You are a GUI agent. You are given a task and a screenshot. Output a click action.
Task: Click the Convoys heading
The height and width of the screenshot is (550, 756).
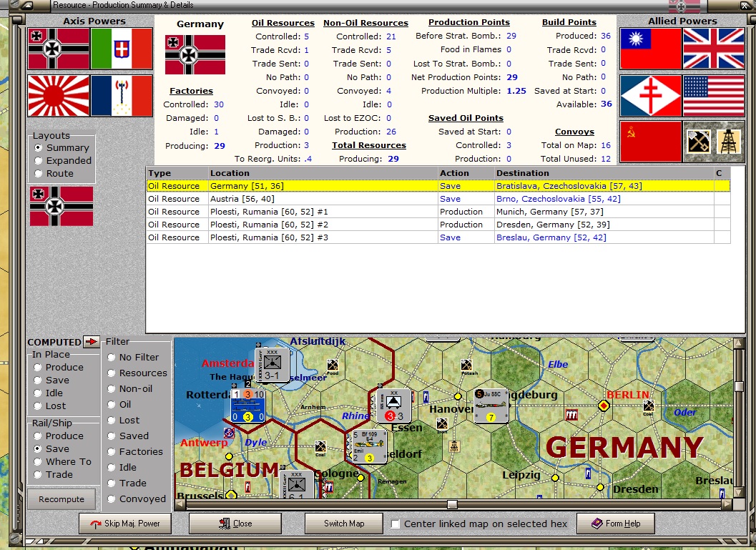pyautogui.click(x=574, y=132)
